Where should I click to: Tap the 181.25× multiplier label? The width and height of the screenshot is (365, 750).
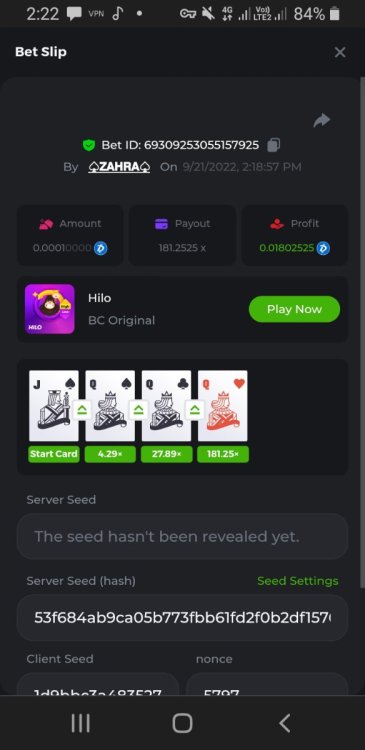[x=223, y=454]
